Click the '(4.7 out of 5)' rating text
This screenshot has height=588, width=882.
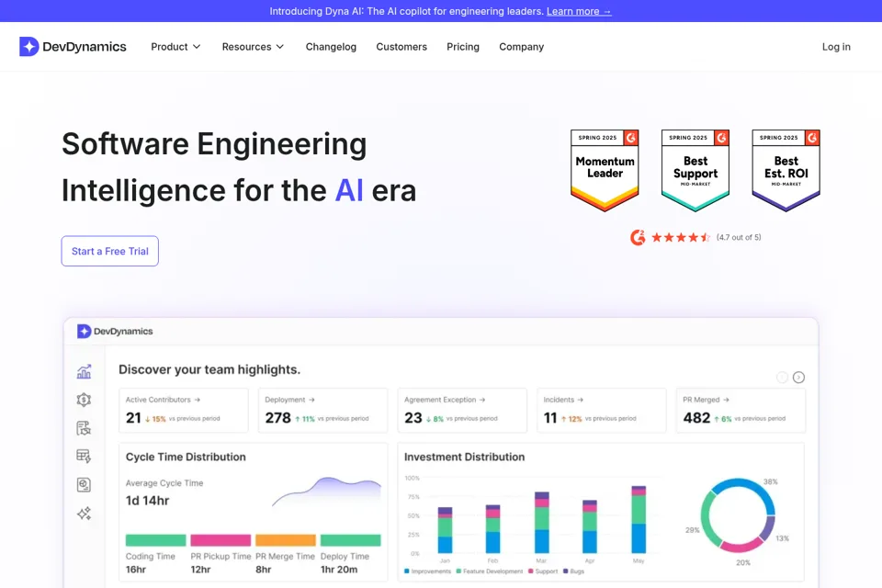click(739, 237)
